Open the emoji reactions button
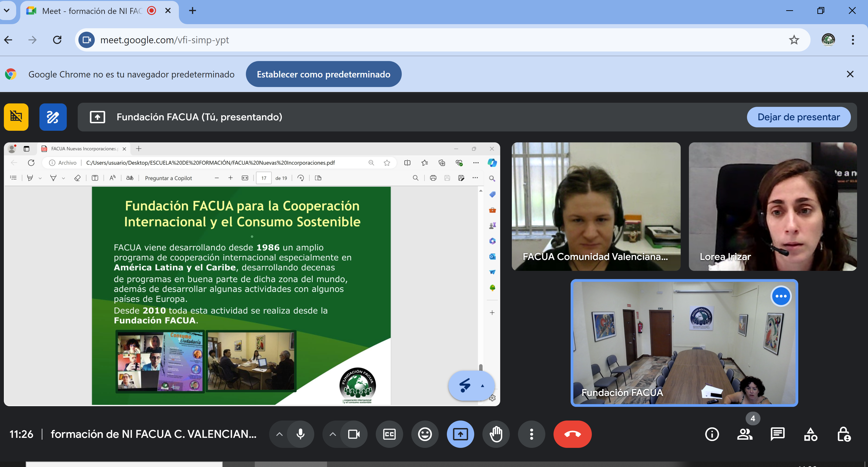Viewport: 868px width, 467px height. point(425,434)
